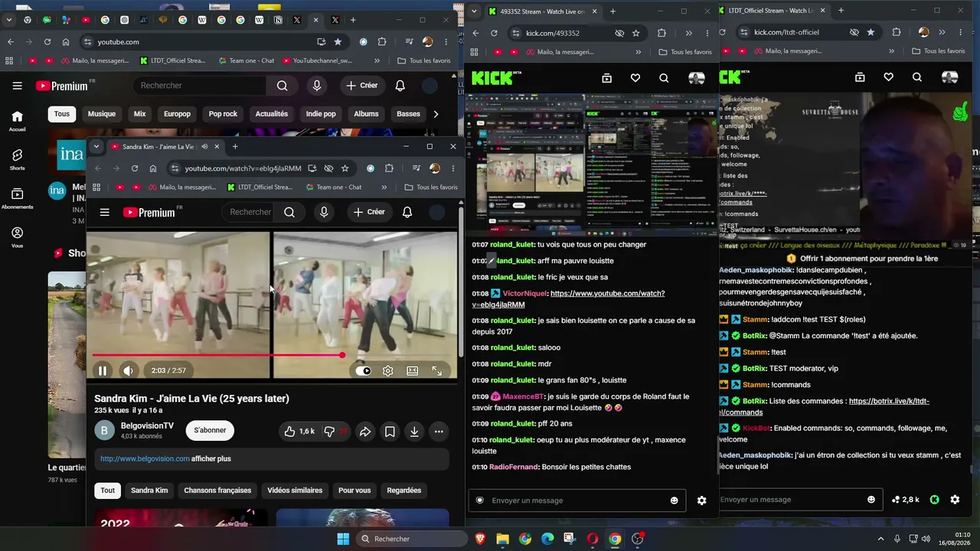
Task: Mute the video using the player speaker icon
Action: pos(128,371)
